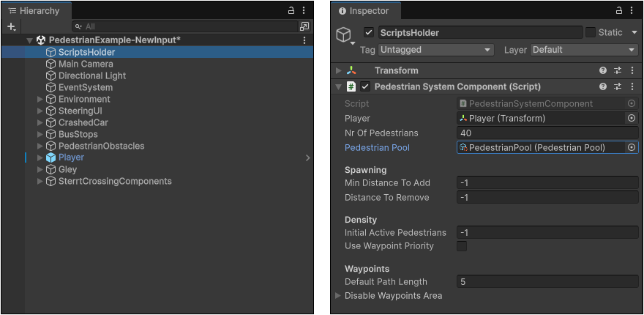644x315 pixels.
Task: Expand the BusStops object arrow
Action: (40, 135)
